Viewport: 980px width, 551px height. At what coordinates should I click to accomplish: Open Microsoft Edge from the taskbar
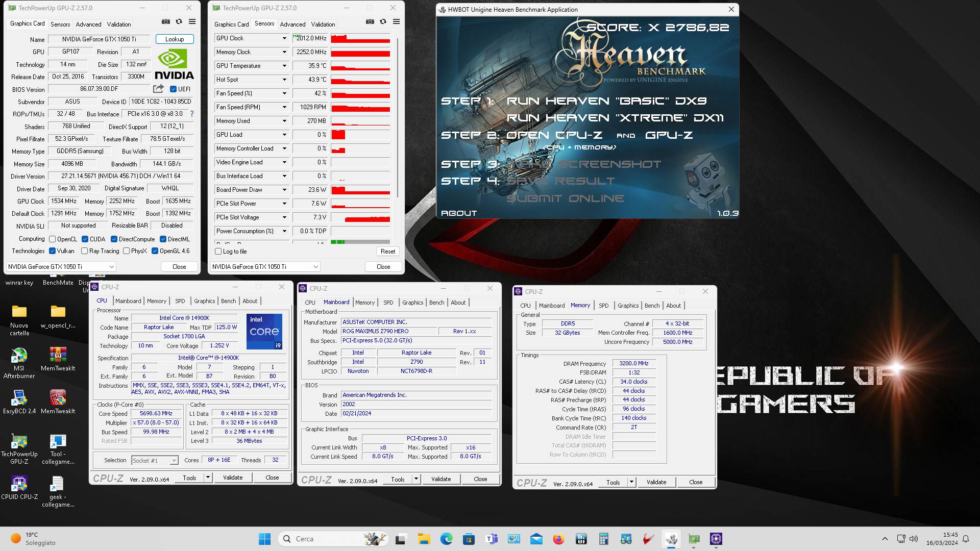tap(446, 539)
